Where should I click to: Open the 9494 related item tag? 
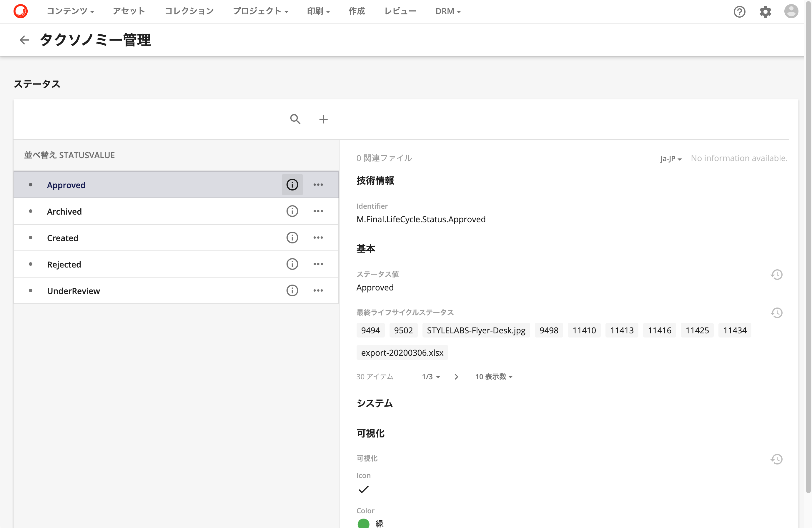(370, 330)
